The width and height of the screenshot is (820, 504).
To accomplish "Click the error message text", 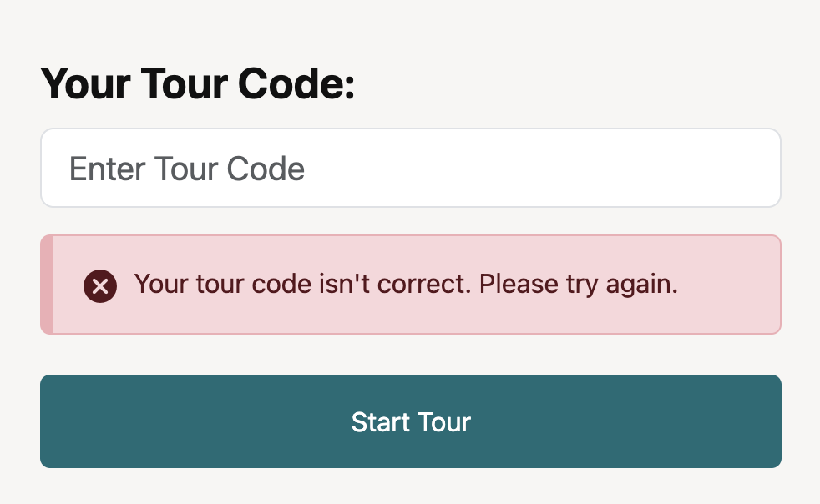I will 407,284.
